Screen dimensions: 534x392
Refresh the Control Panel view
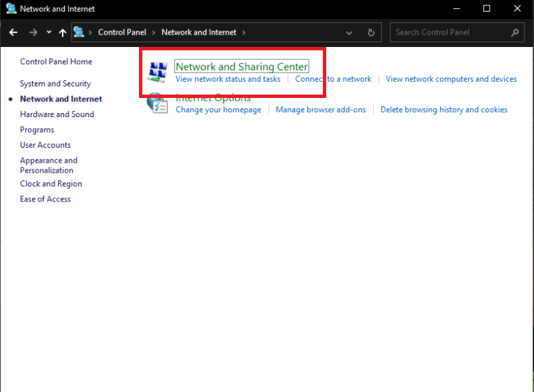[x=371, y=33]
